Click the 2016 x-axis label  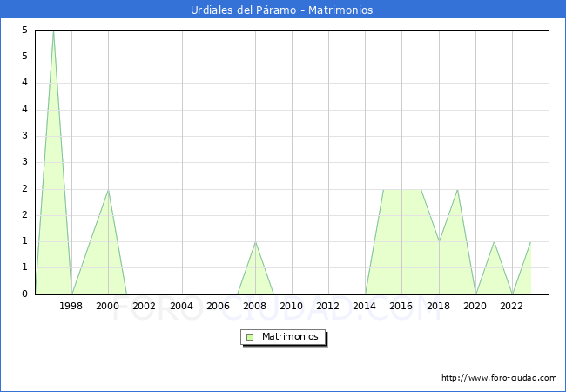point(401,306)
